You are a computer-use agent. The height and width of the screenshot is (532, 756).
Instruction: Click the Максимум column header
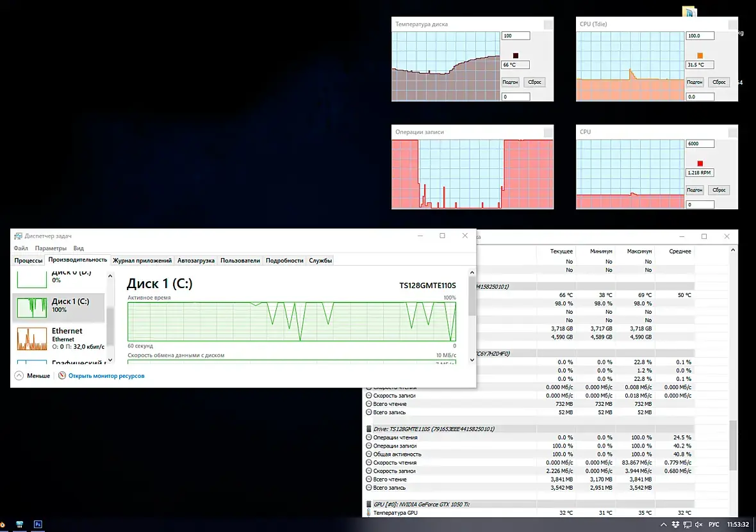pos(639,251)
